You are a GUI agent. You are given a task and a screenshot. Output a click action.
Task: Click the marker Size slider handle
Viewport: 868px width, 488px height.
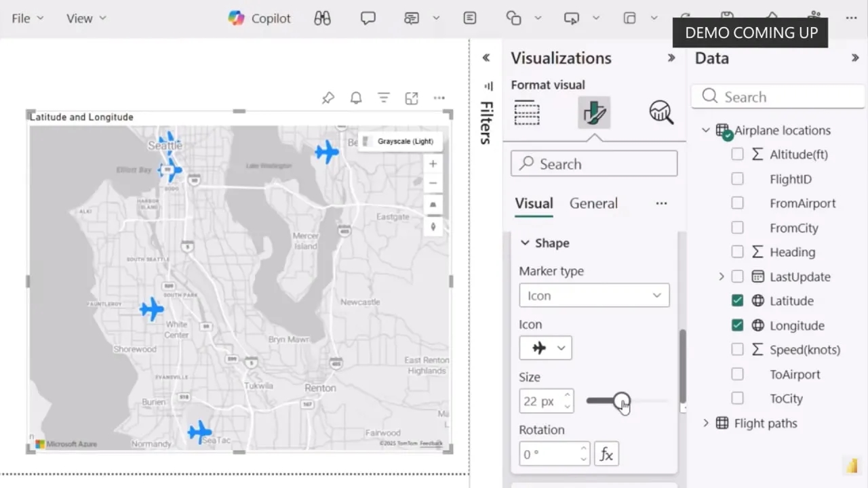(x=621, y=401)
